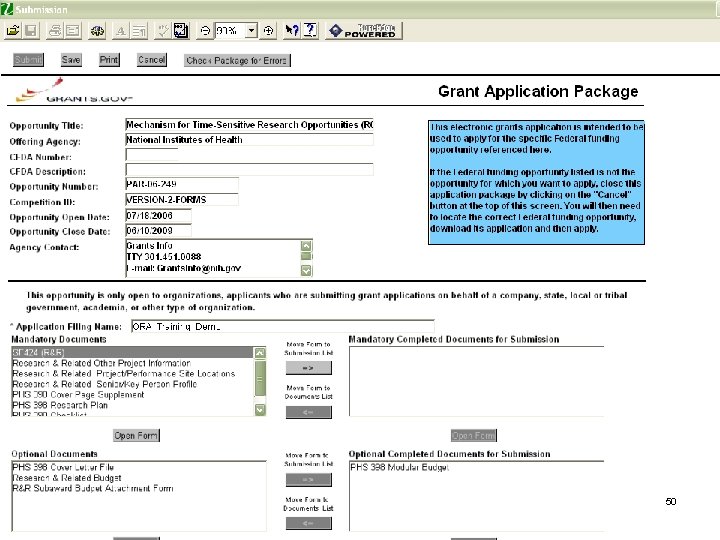Screen dimensions: 720x540
Task: Click Agency Contact scroll up arrow
Action: tap(306, 246)
